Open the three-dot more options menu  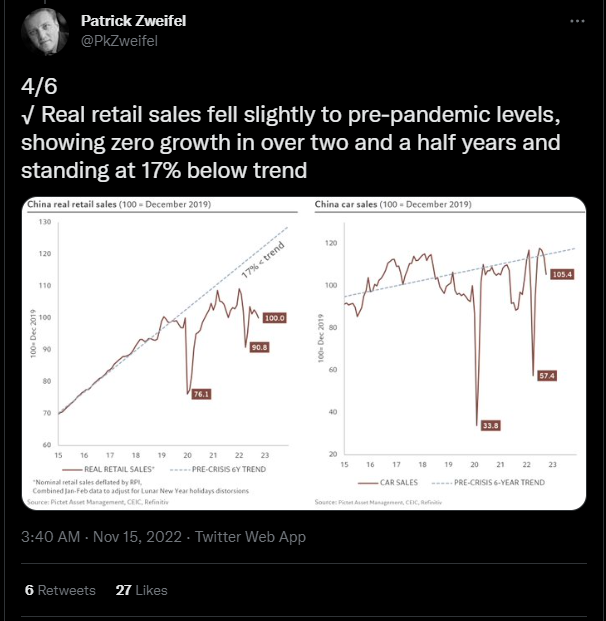(577, 21)
